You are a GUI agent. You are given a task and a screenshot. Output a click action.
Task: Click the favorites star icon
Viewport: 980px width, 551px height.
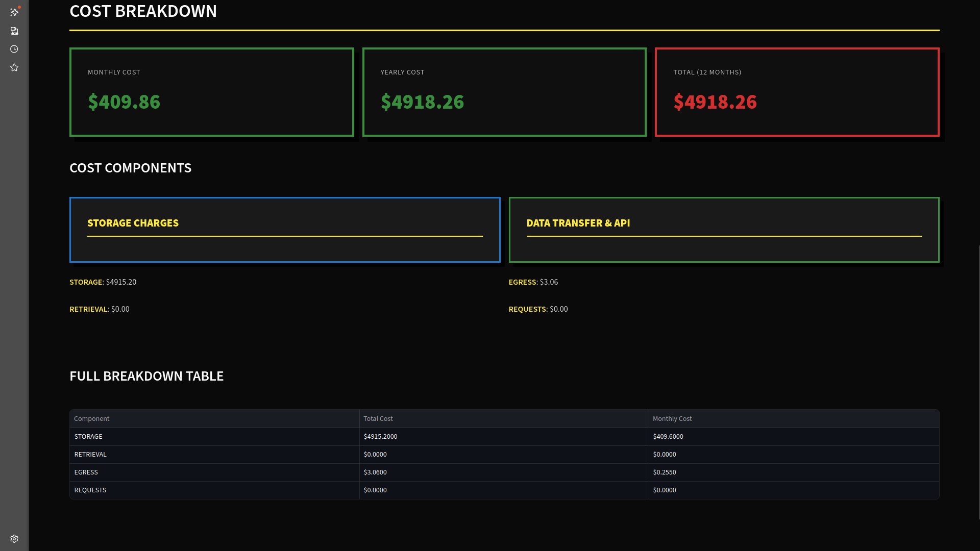coord(14,67)
